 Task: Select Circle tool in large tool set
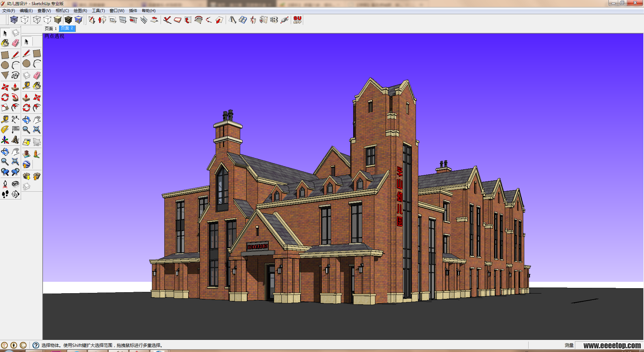click(5, 65)
